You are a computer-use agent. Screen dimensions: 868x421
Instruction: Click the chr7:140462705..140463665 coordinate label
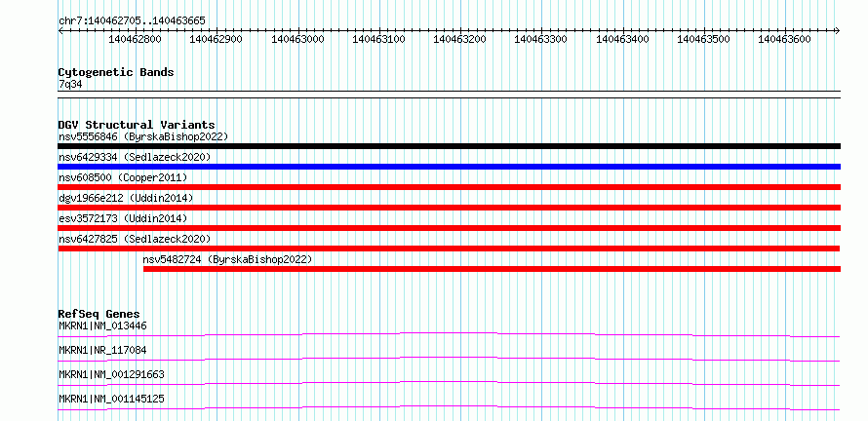pyautogui.click(x=132, y=21)
